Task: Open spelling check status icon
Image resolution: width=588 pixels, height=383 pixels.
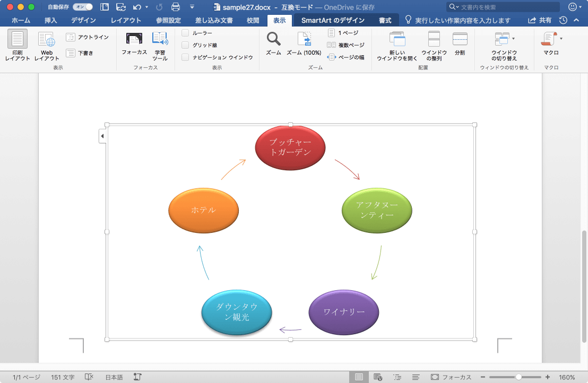Action: tap(89, 377)
